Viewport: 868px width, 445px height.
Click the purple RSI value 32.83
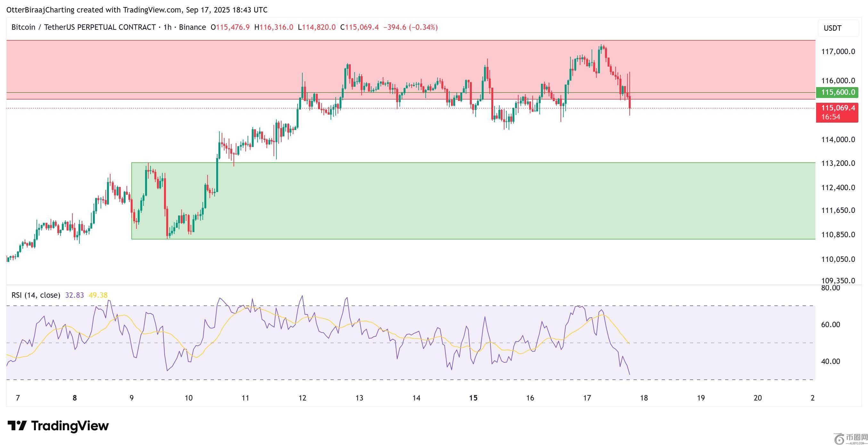click(x=74, y=295)
